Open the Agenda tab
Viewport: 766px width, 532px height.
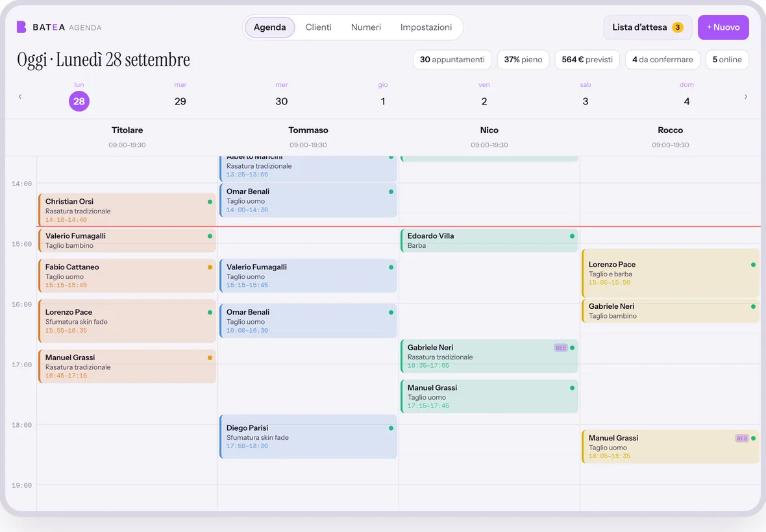pyautogui.click(x=269, y=27)
